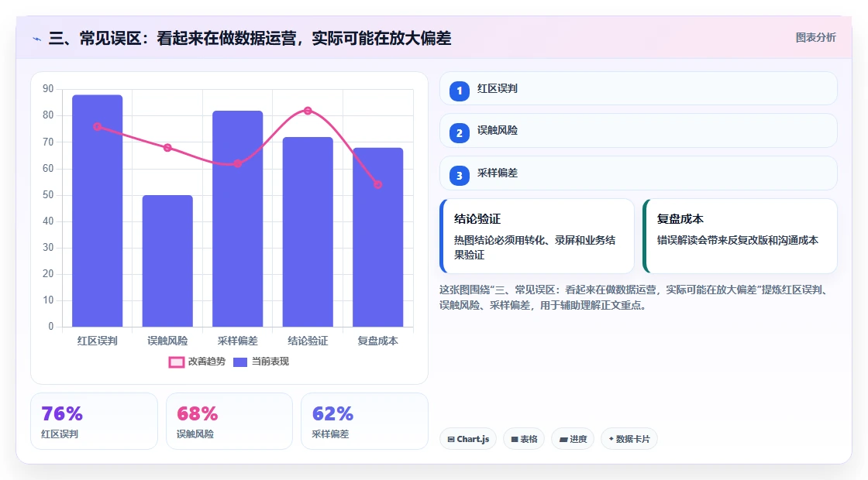Click the trend line point at 误触风险

[167, 148]
